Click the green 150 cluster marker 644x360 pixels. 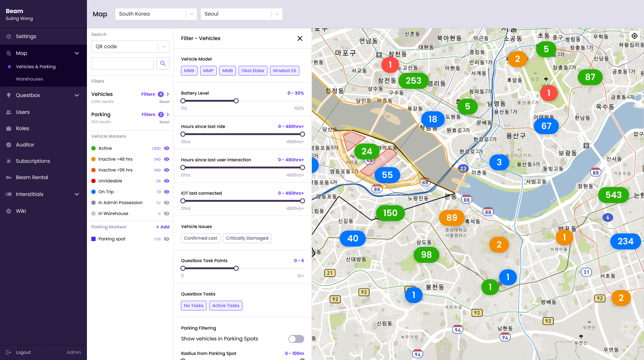(x=390, y=213)
